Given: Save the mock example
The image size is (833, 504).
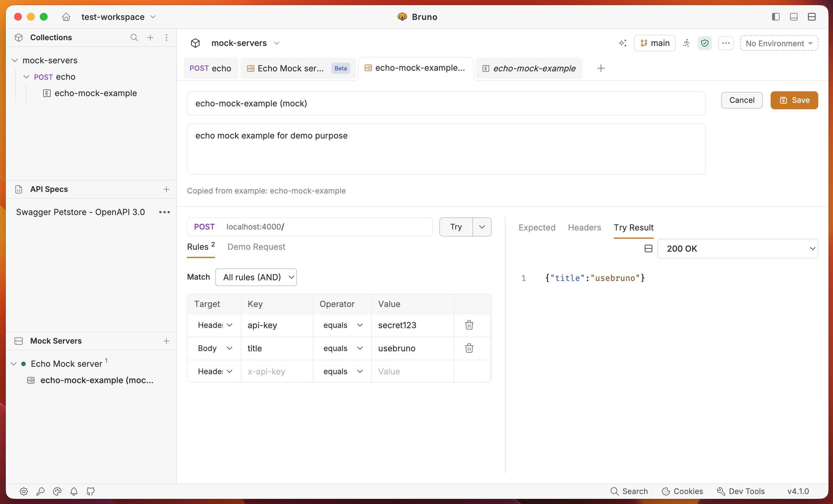Looking at the screenshot, I should (794, 100).
